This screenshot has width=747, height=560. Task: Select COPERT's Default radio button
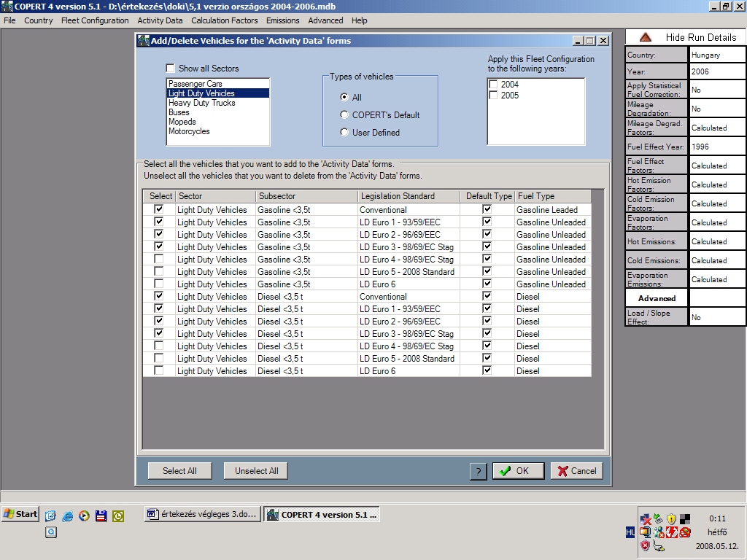point(344,114)
